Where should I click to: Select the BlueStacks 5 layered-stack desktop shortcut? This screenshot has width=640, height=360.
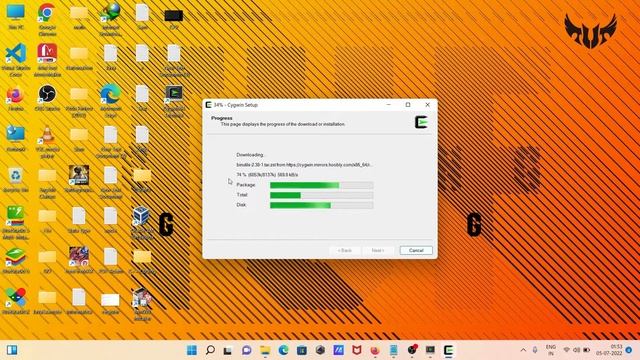[16, 261]
